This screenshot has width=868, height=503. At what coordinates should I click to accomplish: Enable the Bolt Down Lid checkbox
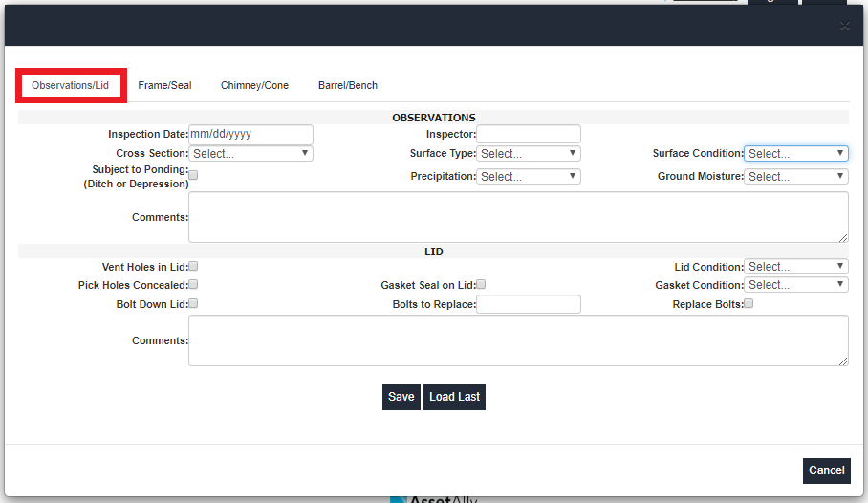pos(193,303)
